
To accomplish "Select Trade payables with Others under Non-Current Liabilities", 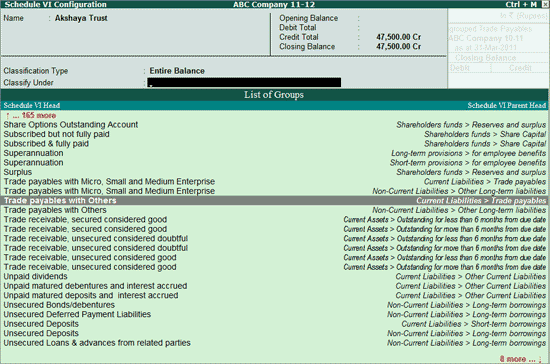I will [275, 210].
